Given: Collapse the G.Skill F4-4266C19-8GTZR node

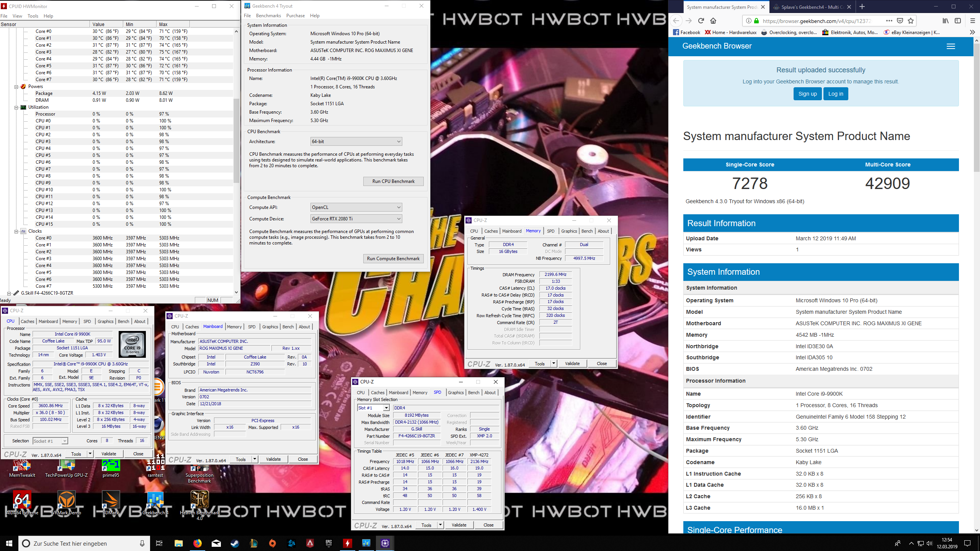Looking at the screenshot, I should (x=9, y=293).
